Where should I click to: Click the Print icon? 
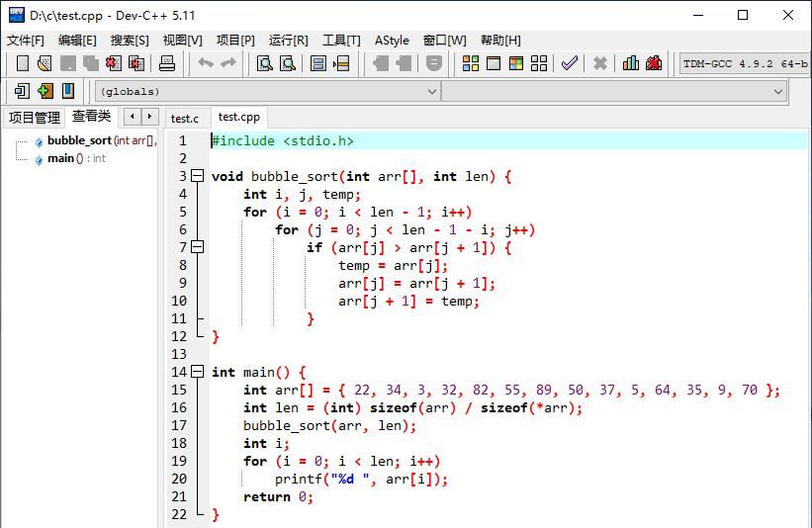pos(167,63)
